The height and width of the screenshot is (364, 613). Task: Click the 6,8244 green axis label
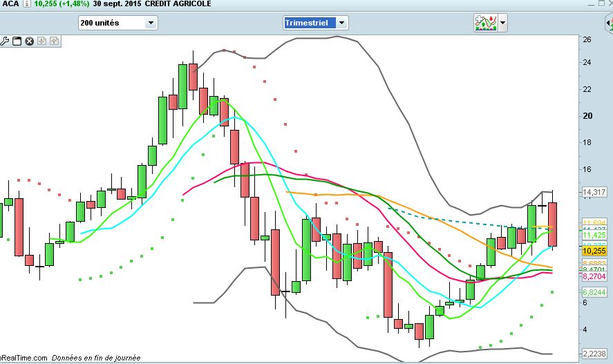pyautogui.click(x=594, y=292)
